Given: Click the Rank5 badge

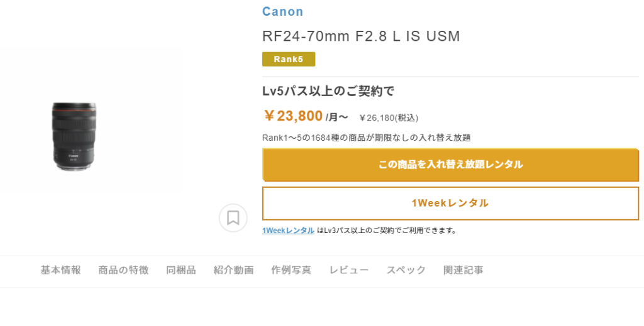Looking at the screenshot, I should coord(289,59).
